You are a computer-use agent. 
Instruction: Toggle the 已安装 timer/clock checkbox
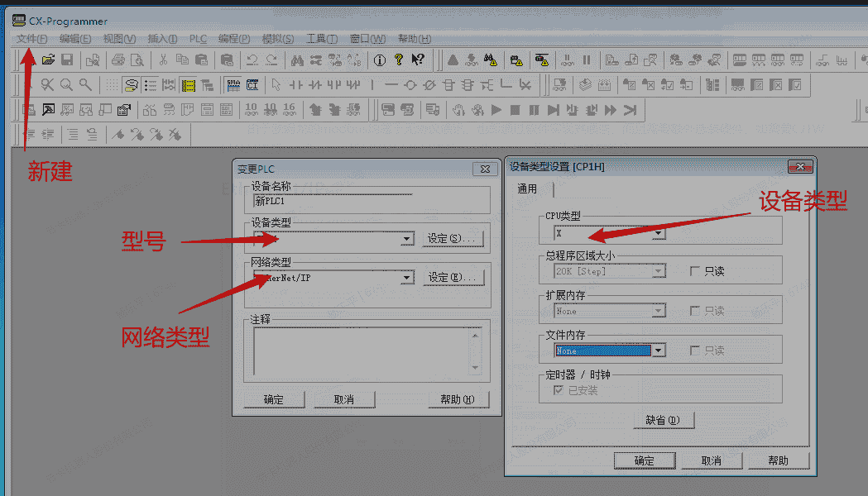point(559,390)
